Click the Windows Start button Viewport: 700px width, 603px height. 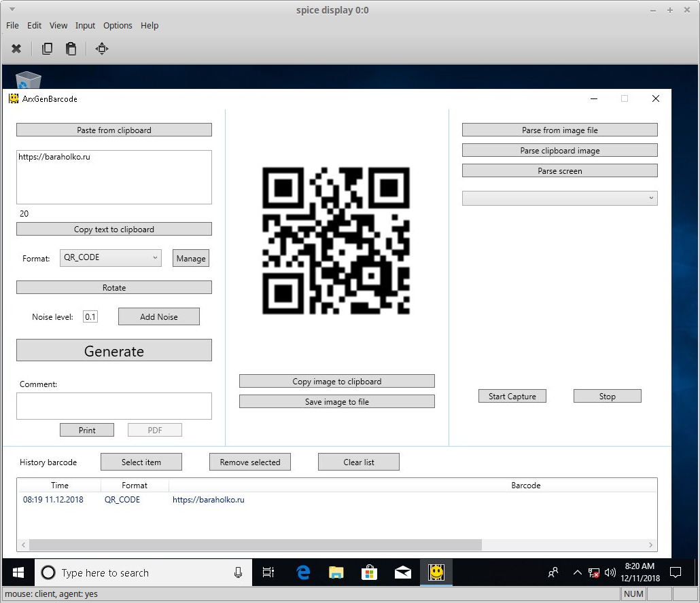coord(18,572)
